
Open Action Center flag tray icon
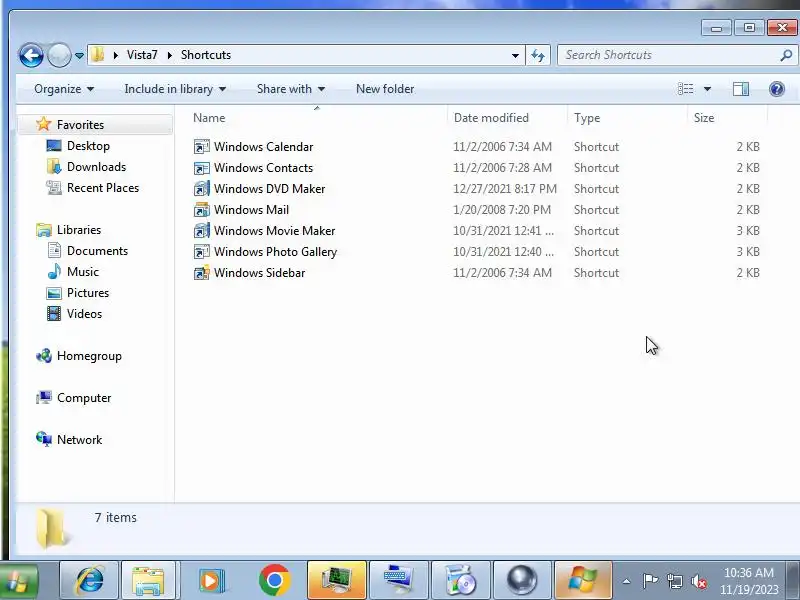click(650, 581)
